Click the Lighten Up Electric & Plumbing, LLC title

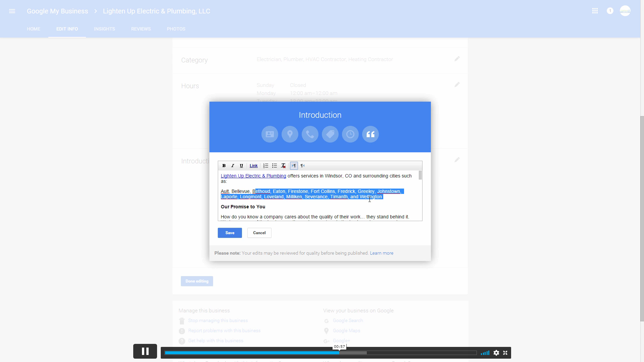point(156,11)
